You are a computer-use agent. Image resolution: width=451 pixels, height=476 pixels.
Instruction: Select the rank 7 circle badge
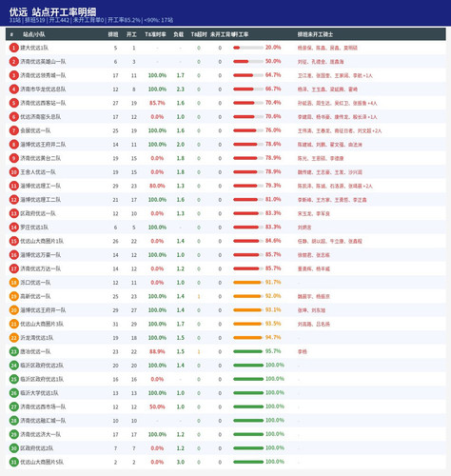coord(13,130)
